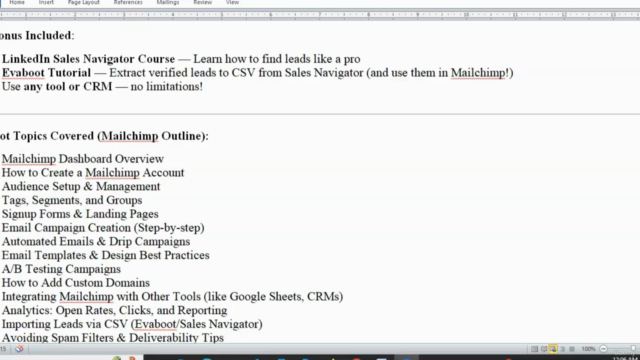Click 'How to Create a Mailchimp Account'

[93, 173]
